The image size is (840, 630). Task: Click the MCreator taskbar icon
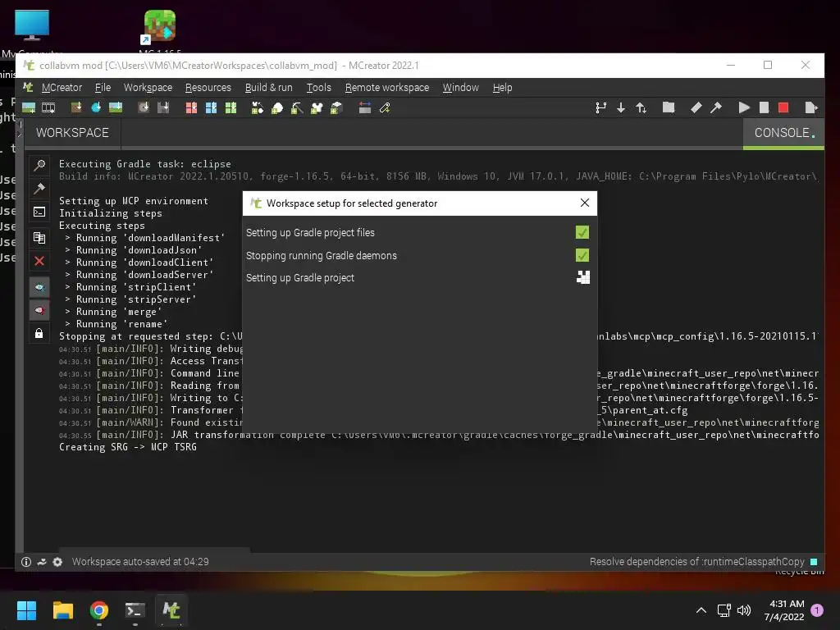pyautogui.click(x=171, y=610)
